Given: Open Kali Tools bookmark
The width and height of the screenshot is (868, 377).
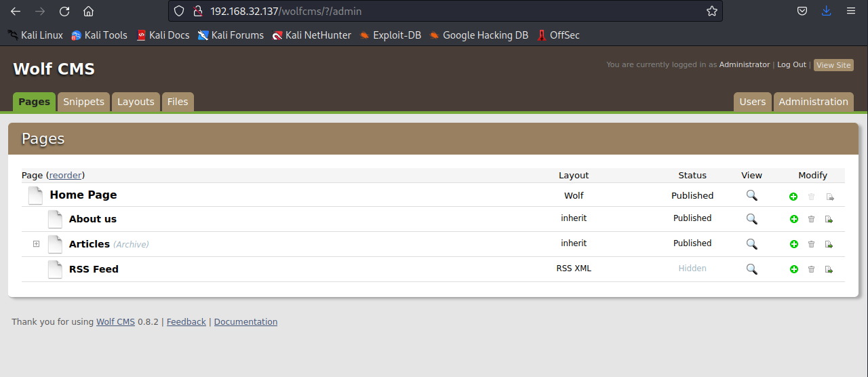Looking at the screenshot, I should pos(99,35).
